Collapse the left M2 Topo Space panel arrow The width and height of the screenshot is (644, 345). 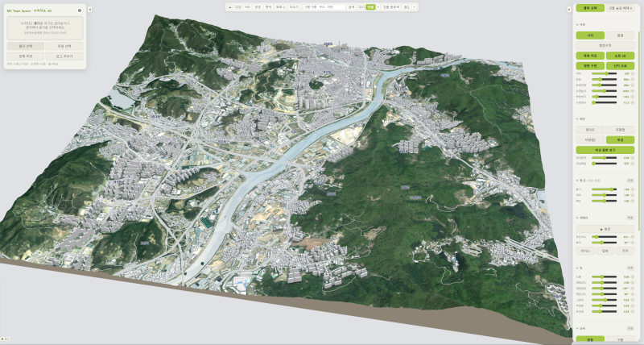coord(89,9)
